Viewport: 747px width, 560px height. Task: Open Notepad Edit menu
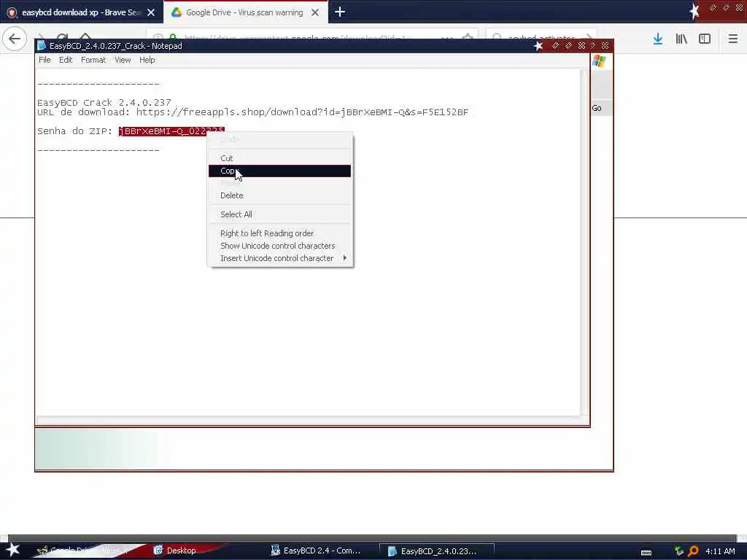pos(66,60)
